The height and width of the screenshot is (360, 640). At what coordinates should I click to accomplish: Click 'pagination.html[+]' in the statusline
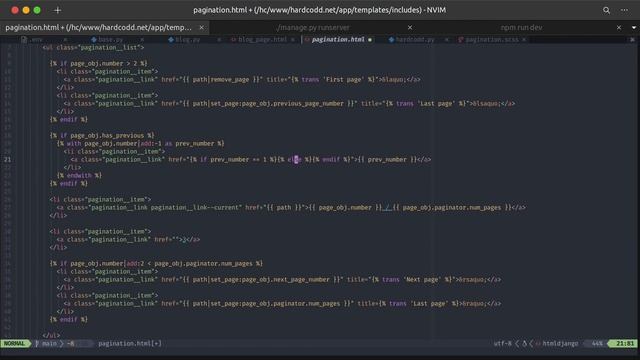(x=130, y=344)
